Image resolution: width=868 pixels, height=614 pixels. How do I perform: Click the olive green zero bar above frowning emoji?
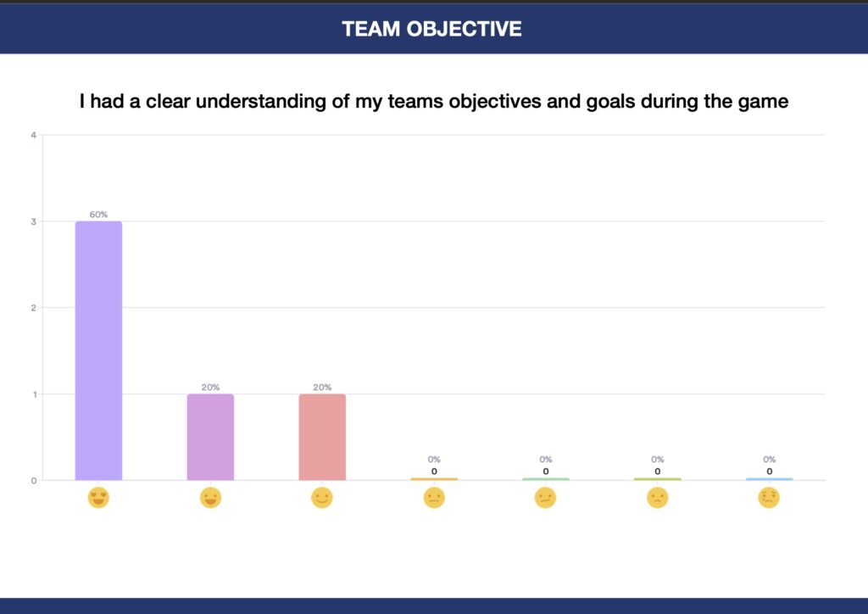tap(657, 479)
